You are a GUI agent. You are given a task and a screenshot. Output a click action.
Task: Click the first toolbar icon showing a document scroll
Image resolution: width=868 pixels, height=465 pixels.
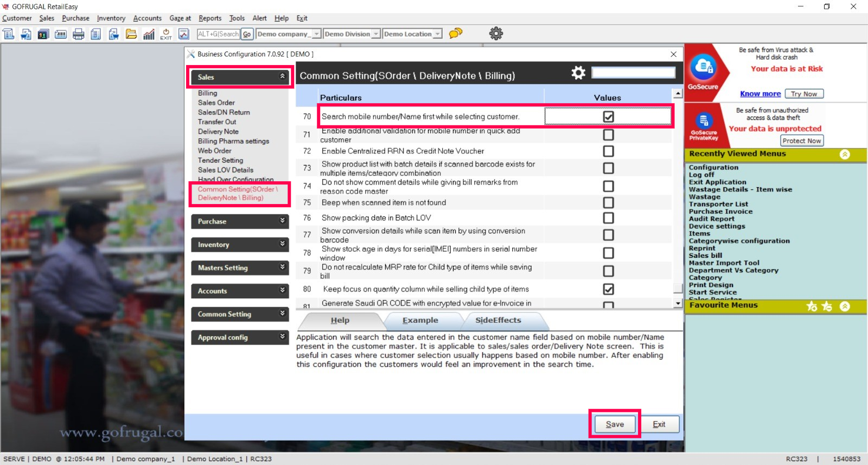click(x=9, y=34)
